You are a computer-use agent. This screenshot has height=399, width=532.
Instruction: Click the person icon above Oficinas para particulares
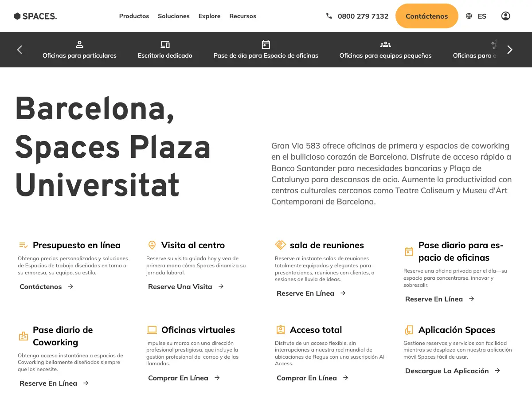79,44
